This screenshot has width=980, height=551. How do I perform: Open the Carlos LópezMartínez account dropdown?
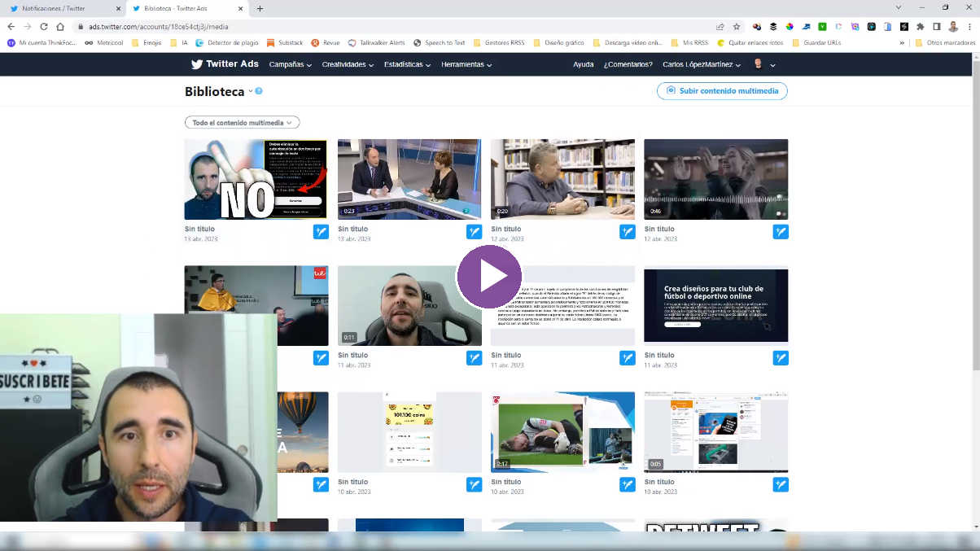[x=702, y=64]
